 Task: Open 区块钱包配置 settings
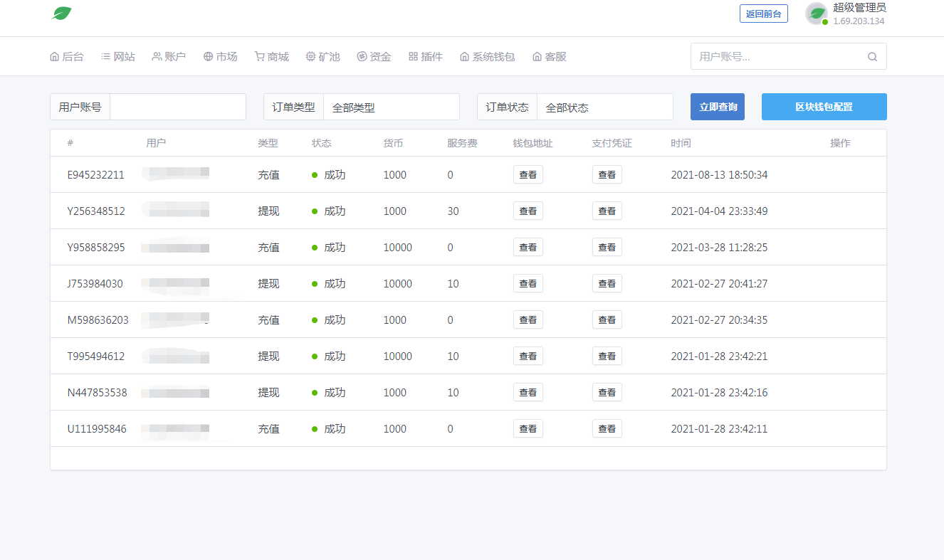[x=824, y=107]
